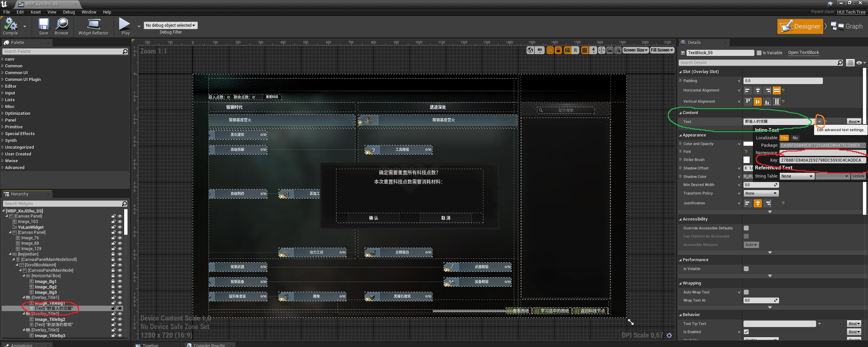The width and height of the screenshot is (868, 347).
Task: Open the Shadow Color swatch
Action: 748,177
